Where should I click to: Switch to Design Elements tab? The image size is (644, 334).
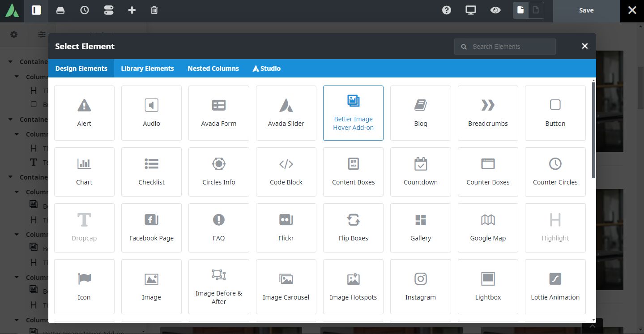pos(81,69)
